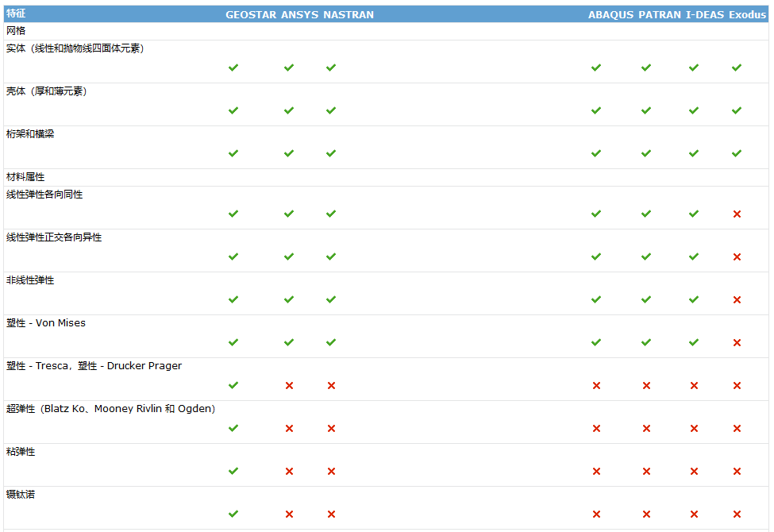Click the NASTRAN column header

click(x=348, y=15)
